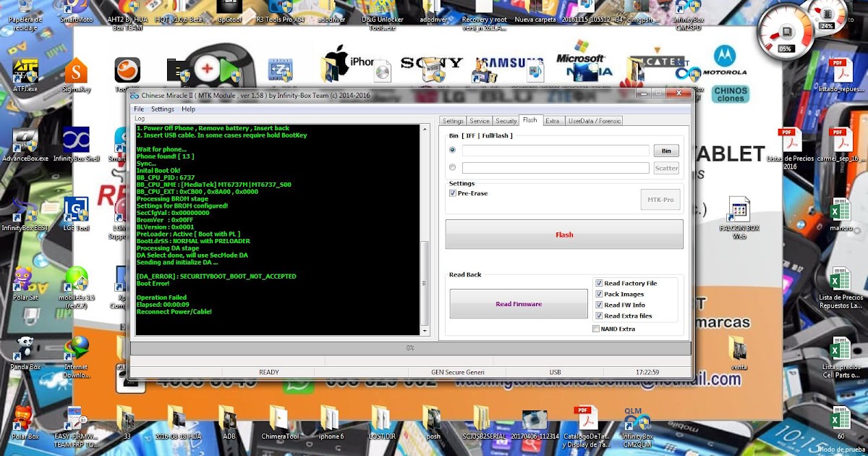868x456 pixels.
Task: Switch to the UserData / Forensic tab
Action: [x=595, y=121]
